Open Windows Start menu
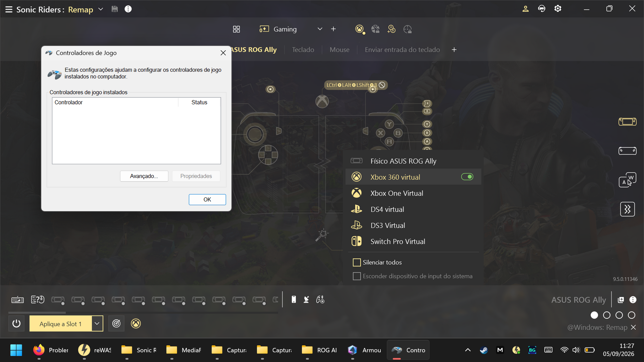The image size is (644, 362). click(16, 350)
